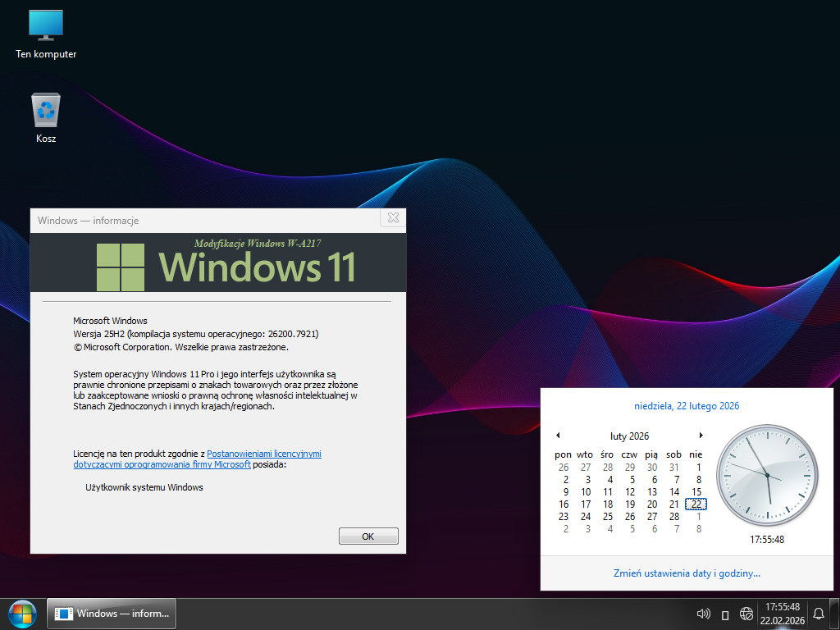The width and height of the screenshot is (840, 630).
Task: Click Zmień ustawienia daty i godziny link
Action: click(687, 573)
